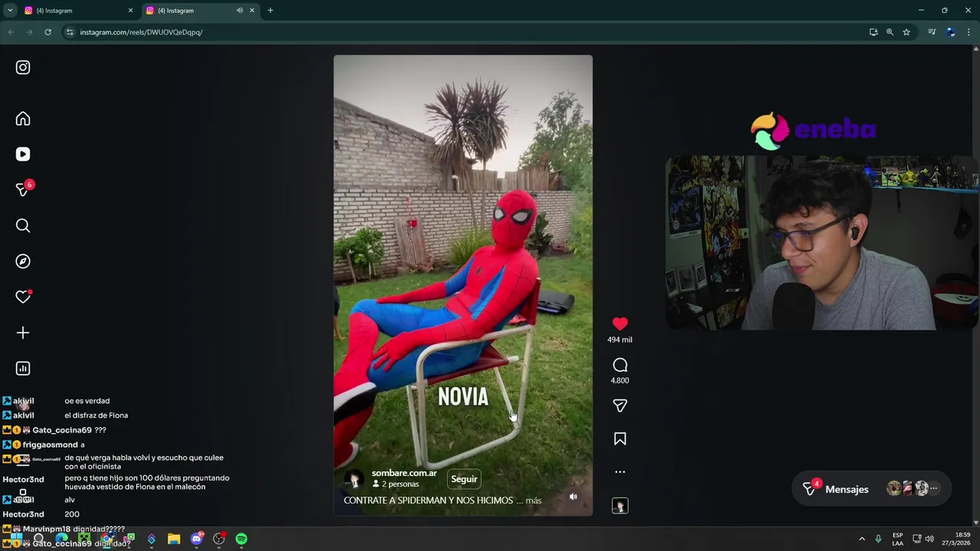The image size is (980, 551).
Task: Open sombare.com.ar profile avatar
Action: point(353,479)
